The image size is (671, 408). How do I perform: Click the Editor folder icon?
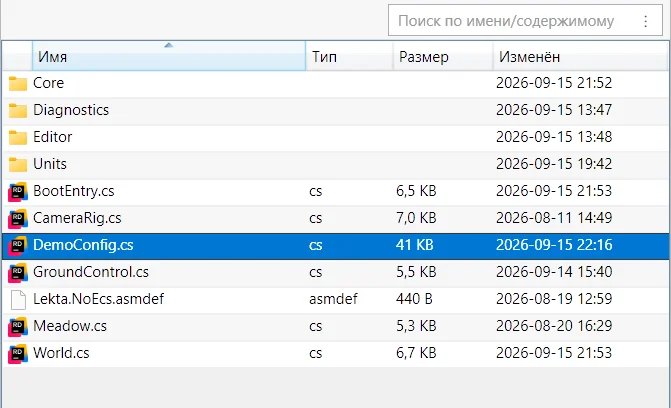click(x=18, y=137)
